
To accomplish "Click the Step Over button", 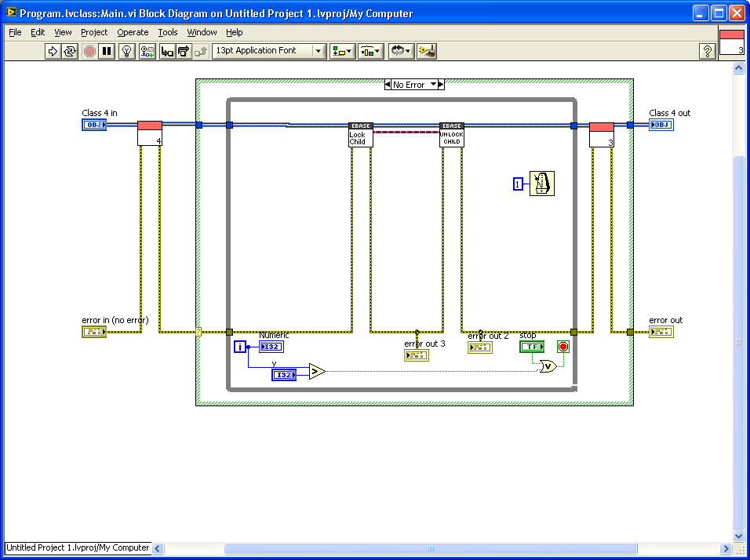I will (x=184, y=51).
